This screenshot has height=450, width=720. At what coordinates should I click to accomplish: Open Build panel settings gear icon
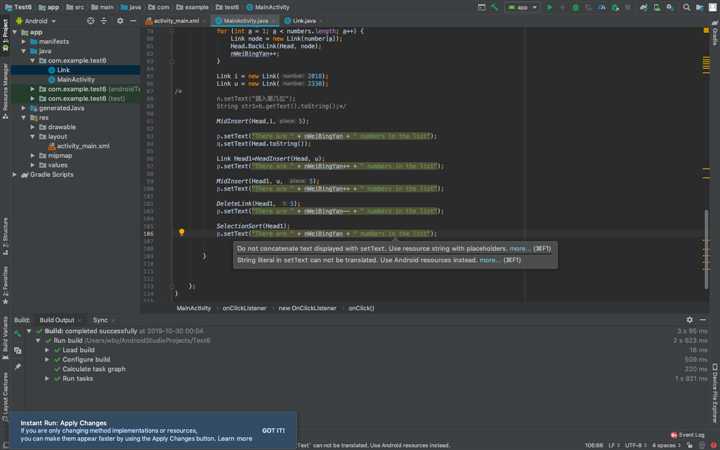(x=689, y=320)
